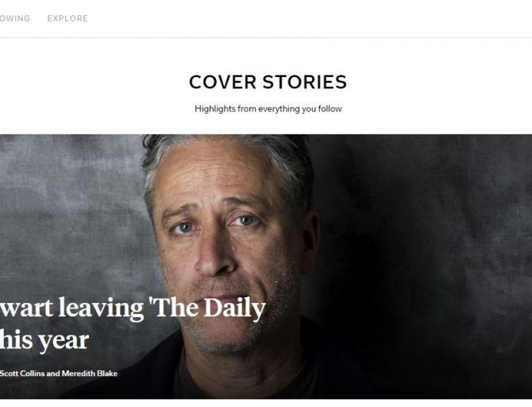The height and width of the screenshot is (407, 532).
Task: Click the COVER STORIES heading
Action: point(268,82)
